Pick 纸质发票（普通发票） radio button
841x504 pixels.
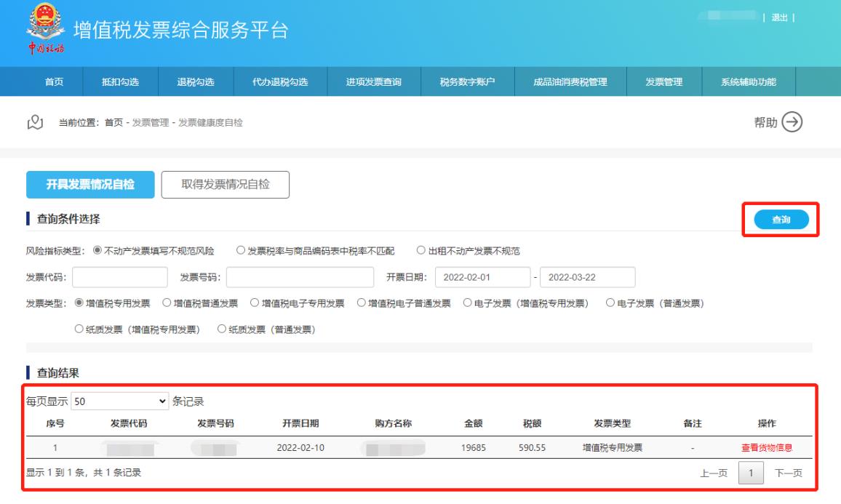[x=223, y=329]
